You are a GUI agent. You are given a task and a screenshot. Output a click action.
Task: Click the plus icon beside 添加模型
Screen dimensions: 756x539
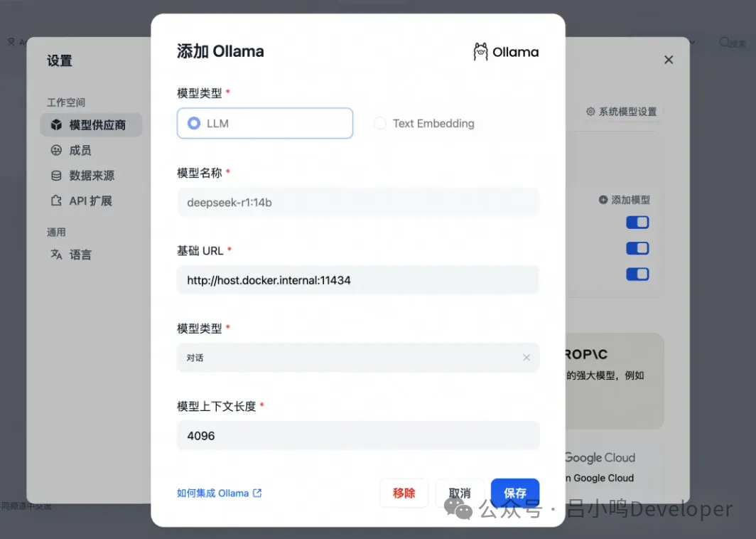click(x=603, y=200)
